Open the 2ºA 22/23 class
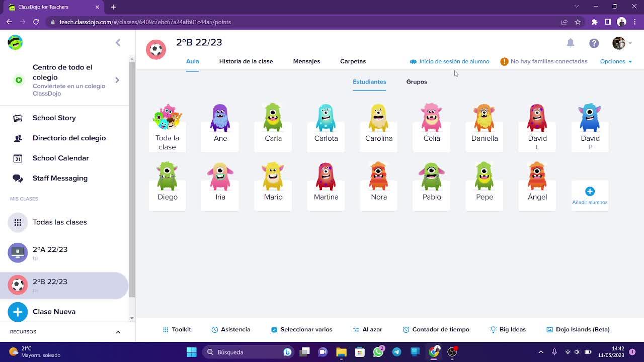This screenshot has height=362, width=644. coord(64,253)
